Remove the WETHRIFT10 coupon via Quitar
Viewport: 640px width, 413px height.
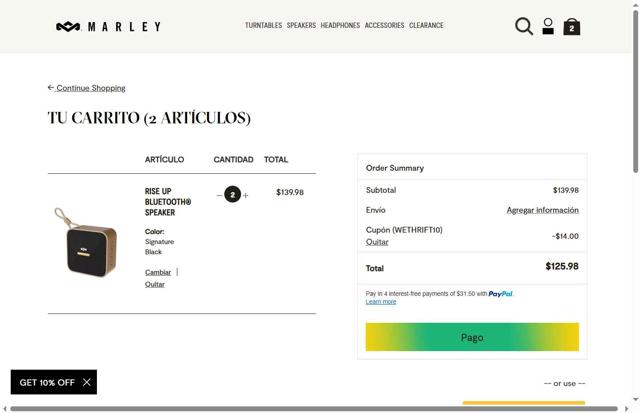coord(377,242)
